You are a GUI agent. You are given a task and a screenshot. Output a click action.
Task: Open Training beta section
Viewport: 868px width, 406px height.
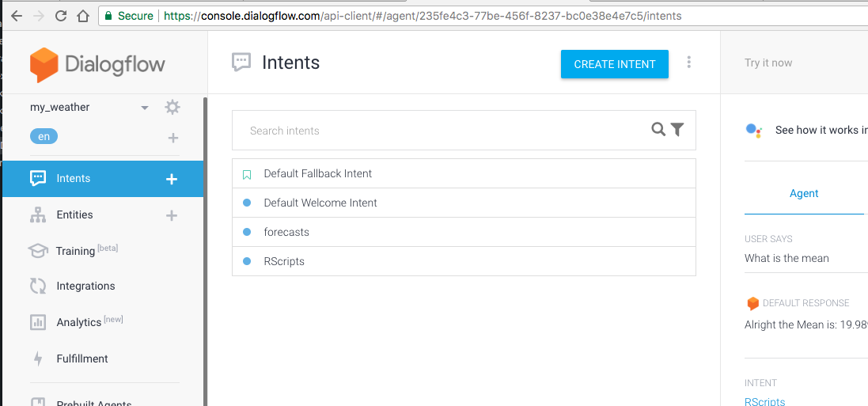tap(87, 250)
